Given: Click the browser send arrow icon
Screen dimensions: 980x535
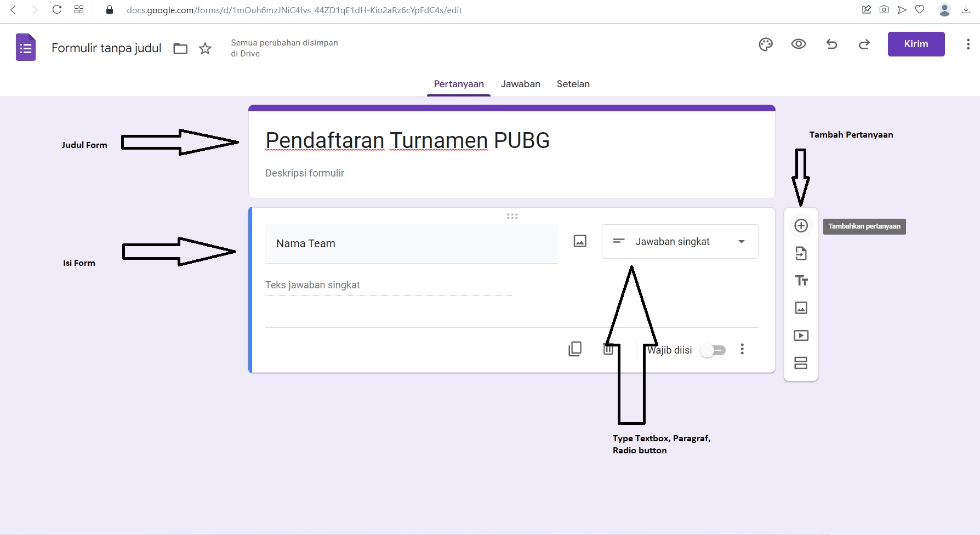Looking at the screenshot, I should 902,10.
